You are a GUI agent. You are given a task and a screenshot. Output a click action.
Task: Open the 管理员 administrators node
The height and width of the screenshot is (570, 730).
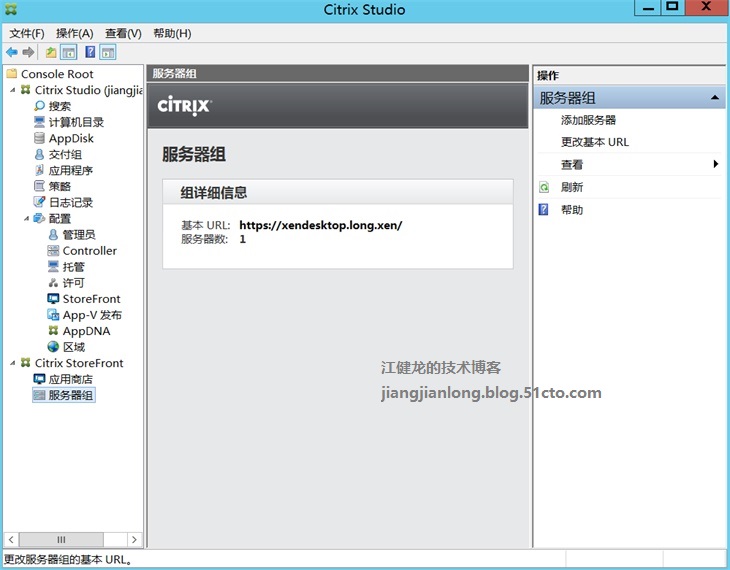(x=72, y=235)
